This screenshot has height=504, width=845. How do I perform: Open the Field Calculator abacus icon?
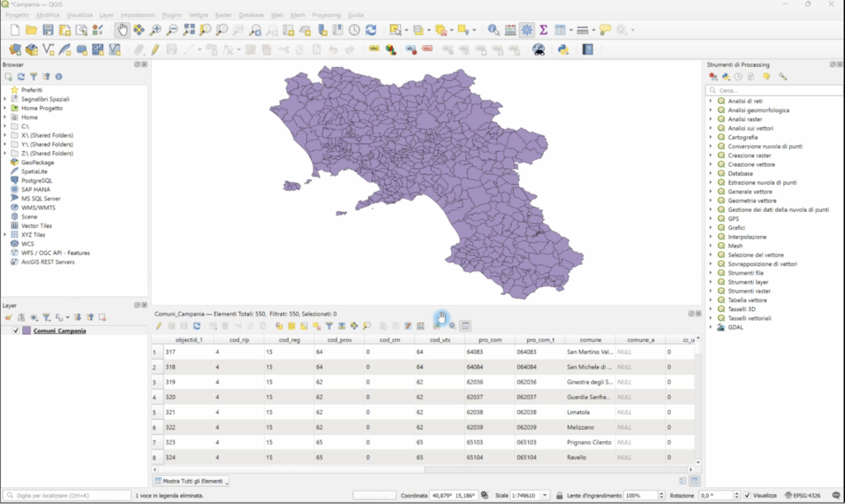pos(510,31)
